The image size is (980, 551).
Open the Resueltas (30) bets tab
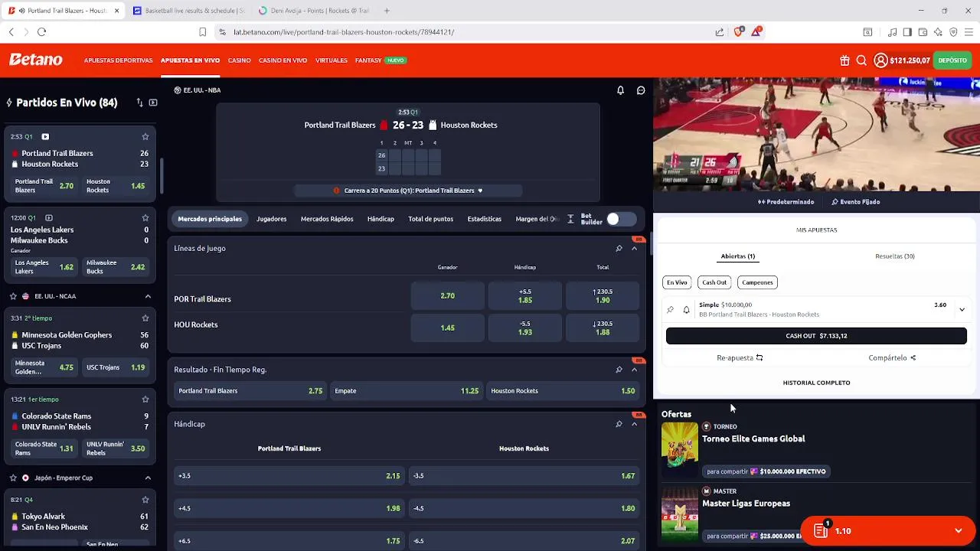[x=894, y=256]
